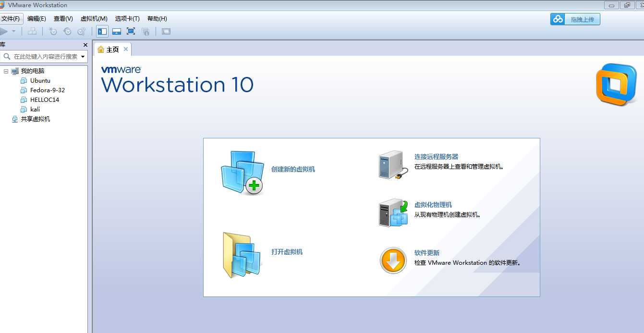Toggle the library sidebar view icon
Viewport: 644px width, 333px height.
[x=102, y=31]
